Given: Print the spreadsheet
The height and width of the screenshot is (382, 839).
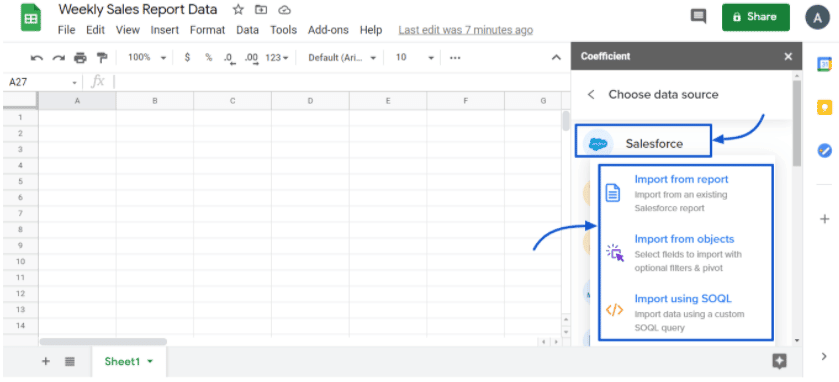Looking at the screenshot, I should (x=80, y=58).
